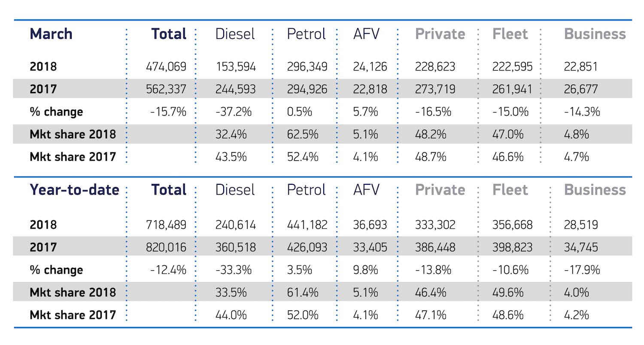The width and height of the screenshot is (644, 345).
Task: Click the Total header in March table
Action: [x=169, y=34]
